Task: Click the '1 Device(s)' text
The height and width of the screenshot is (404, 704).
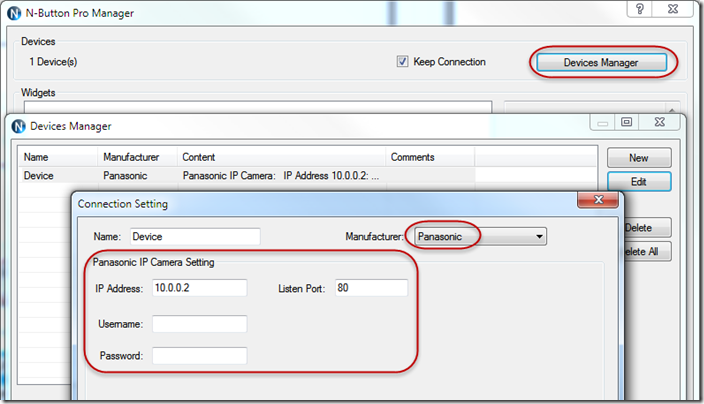Action: tap(53, 61)
